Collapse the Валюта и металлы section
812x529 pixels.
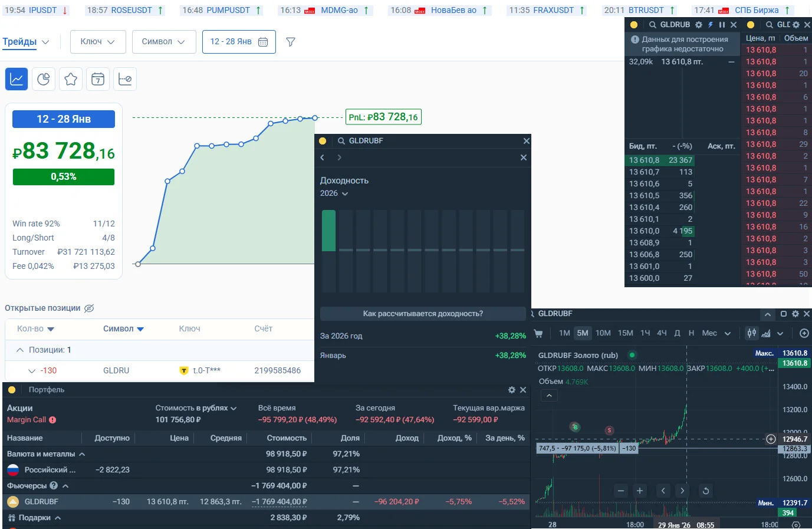pyautogui.click(x=82, y=454)
